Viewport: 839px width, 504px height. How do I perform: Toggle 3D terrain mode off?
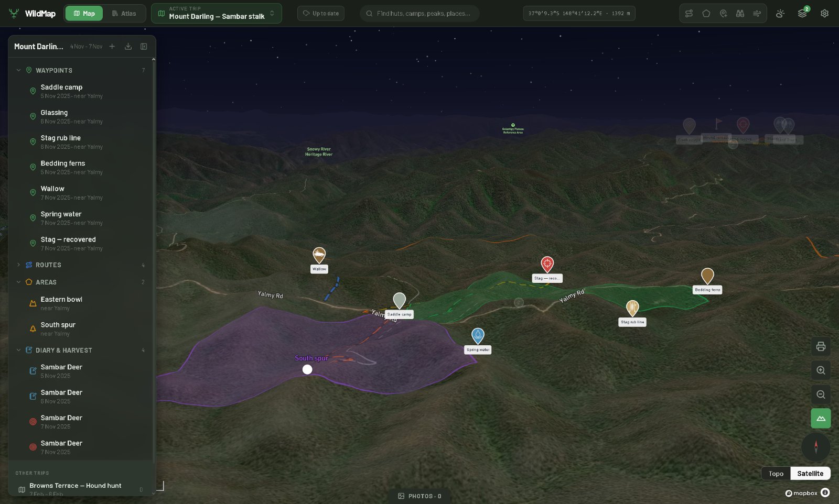pos(821,418)
